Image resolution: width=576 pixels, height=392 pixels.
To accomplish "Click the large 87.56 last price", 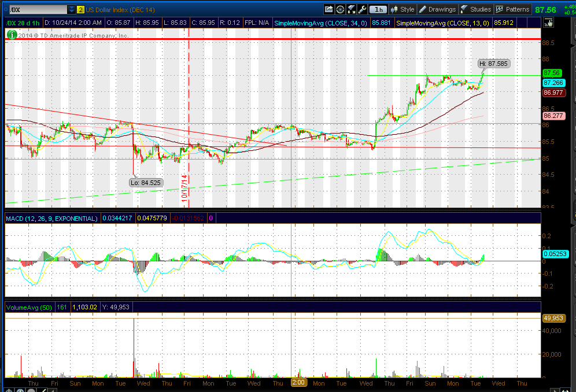I will coord(545,10).
